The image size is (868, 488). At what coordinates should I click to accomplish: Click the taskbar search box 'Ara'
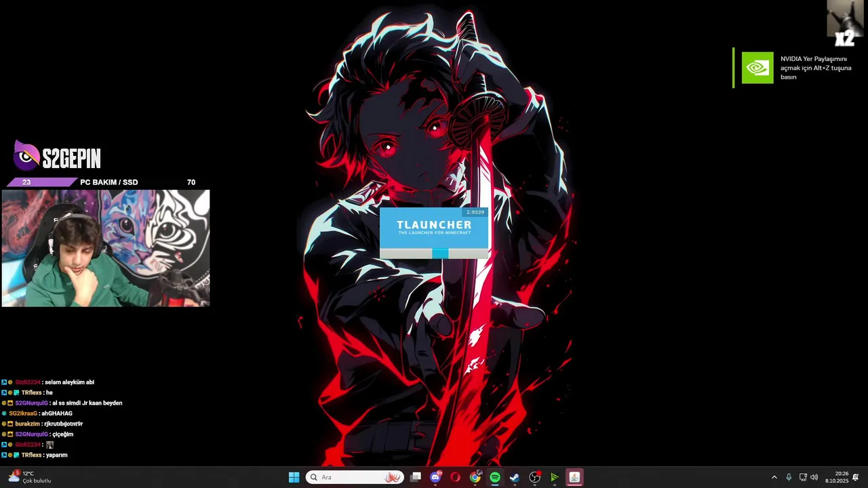point(355,477)
